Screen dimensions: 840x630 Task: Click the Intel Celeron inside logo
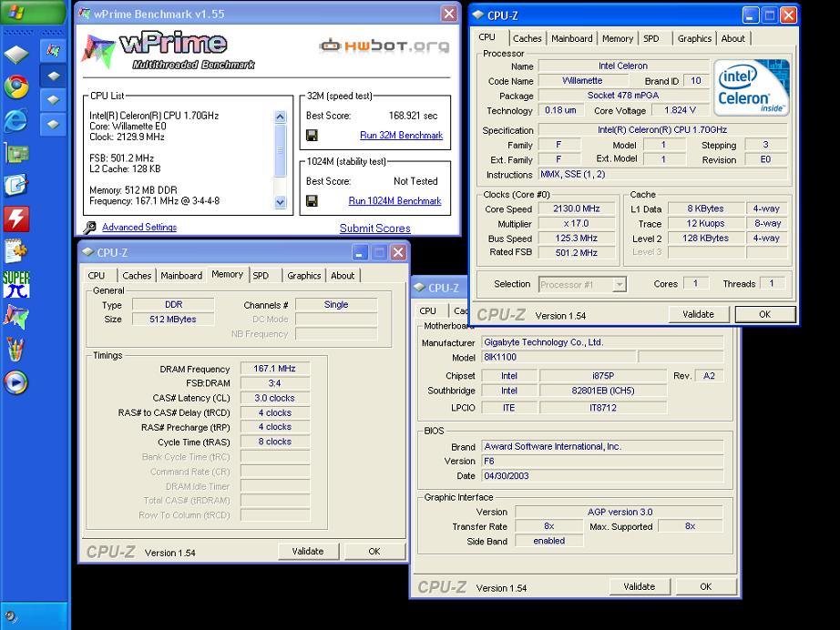click(751, 87)
